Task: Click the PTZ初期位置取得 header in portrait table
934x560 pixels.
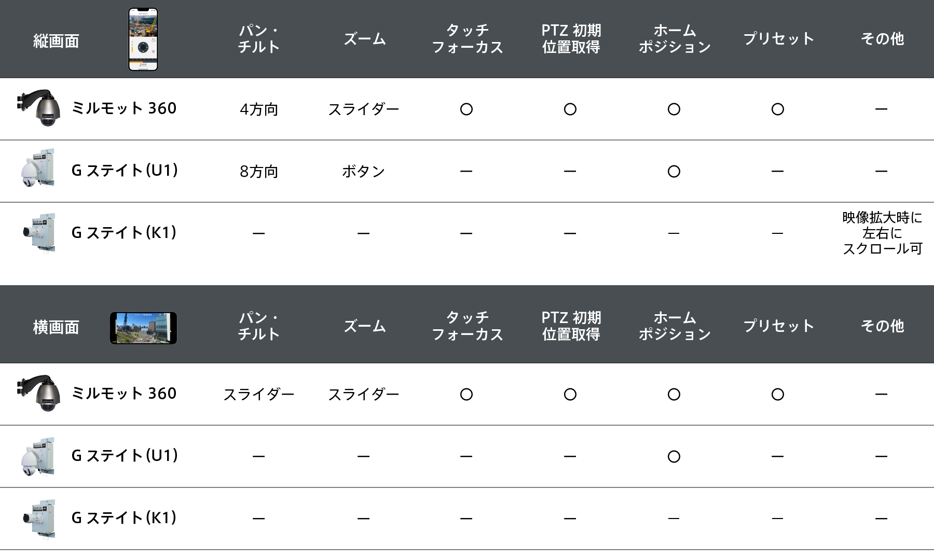Action: click(571, 39)
